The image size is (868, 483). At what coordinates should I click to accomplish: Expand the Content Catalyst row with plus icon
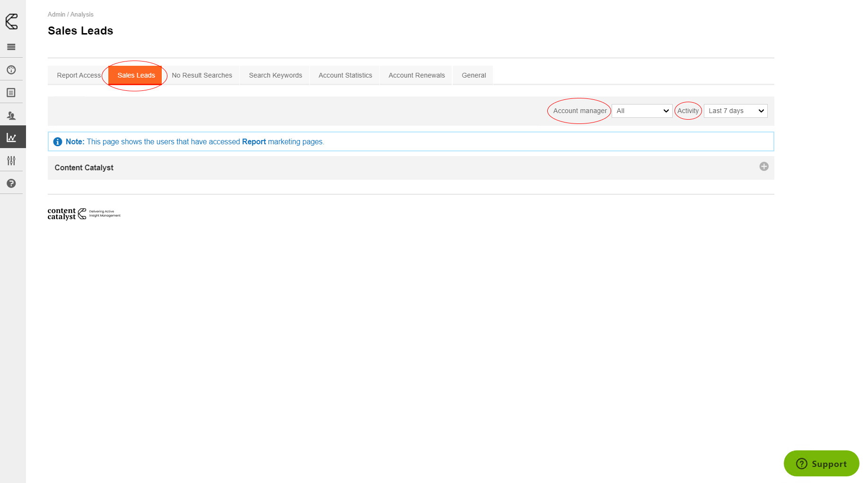coord(763,167)
